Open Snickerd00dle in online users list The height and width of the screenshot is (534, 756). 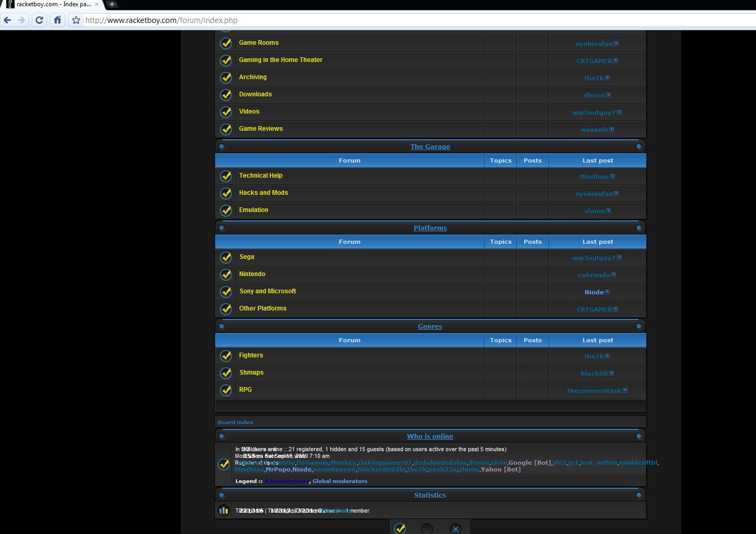click(x=381, y=469)
